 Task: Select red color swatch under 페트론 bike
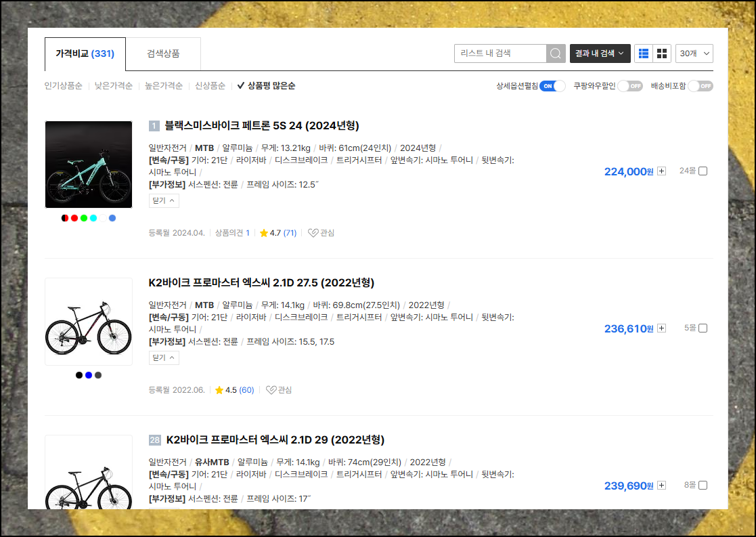coord(74,218)
